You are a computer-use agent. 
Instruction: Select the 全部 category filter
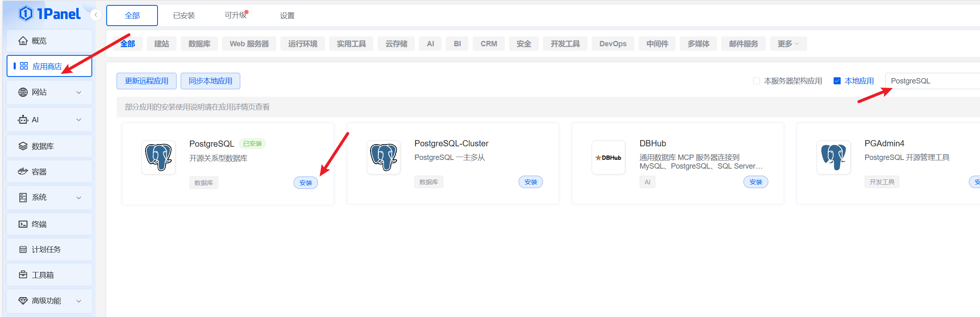(x=127, y=44)
